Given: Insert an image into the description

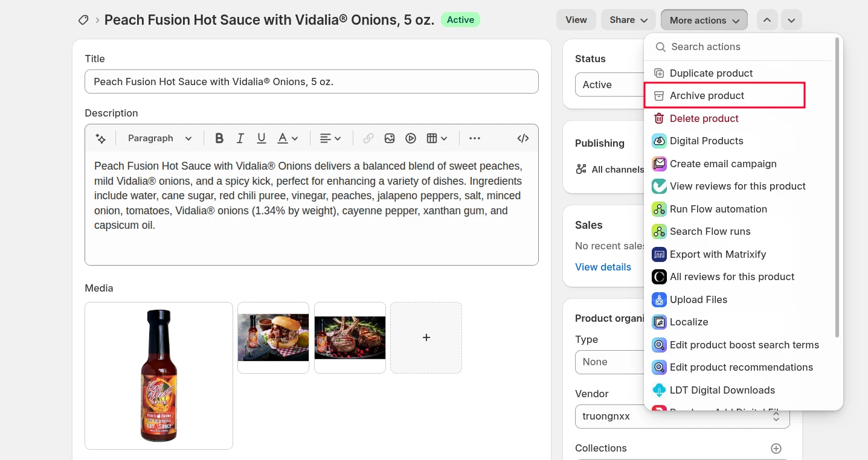Looking at the screenshot, I should click(x=390, y=138).
